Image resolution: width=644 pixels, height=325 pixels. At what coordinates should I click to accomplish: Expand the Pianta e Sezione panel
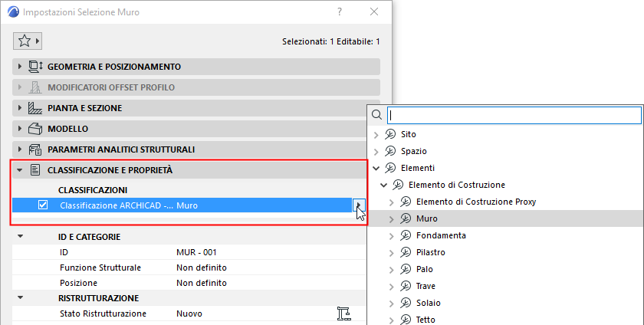tap(20, 108)
